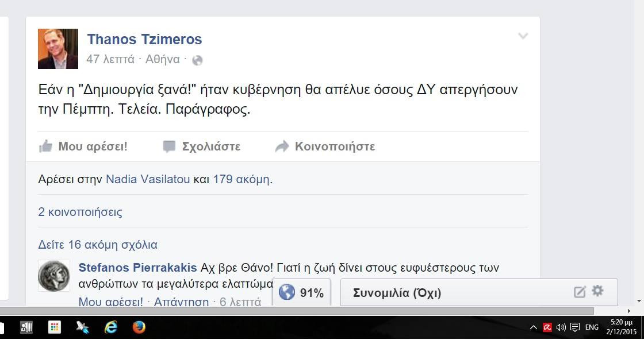Open chat settings gear icon
The width and height of the screenshot is (644, 340).
click(597, 291)
